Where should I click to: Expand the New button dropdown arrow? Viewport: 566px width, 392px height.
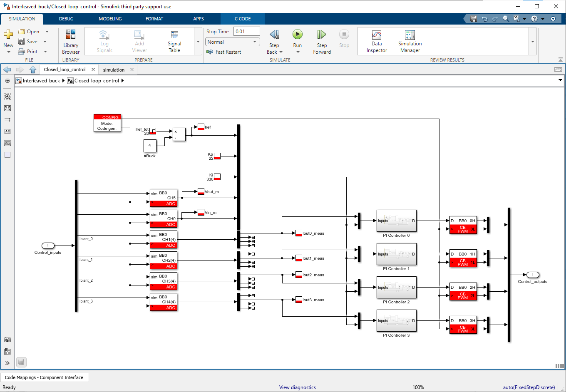click(x=8, y=52)
